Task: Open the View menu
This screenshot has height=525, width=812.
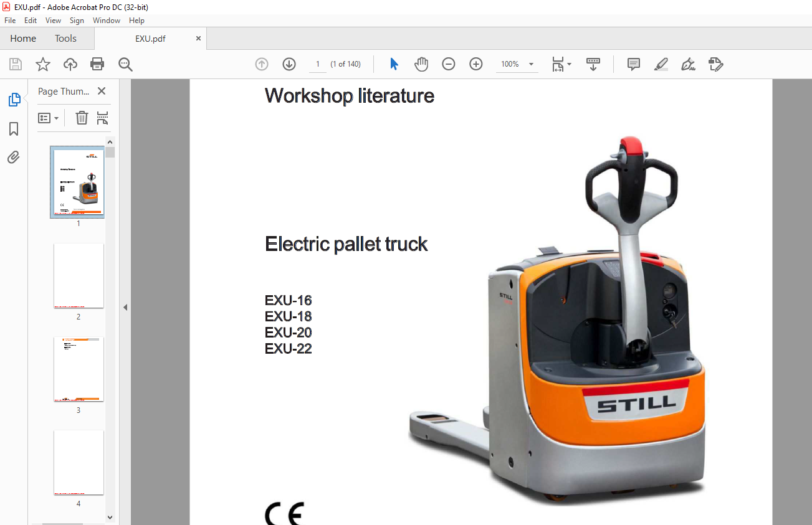Action: coord(54,21)
